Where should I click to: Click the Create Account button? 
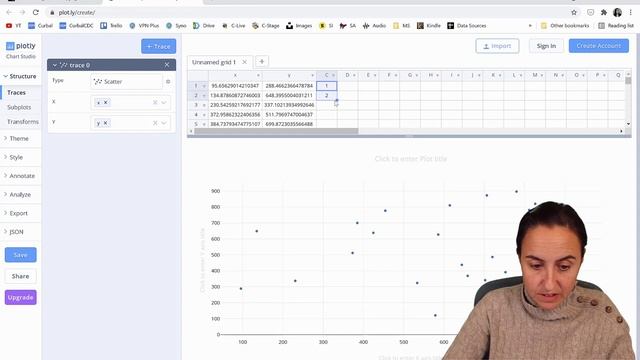coord(599,46)
